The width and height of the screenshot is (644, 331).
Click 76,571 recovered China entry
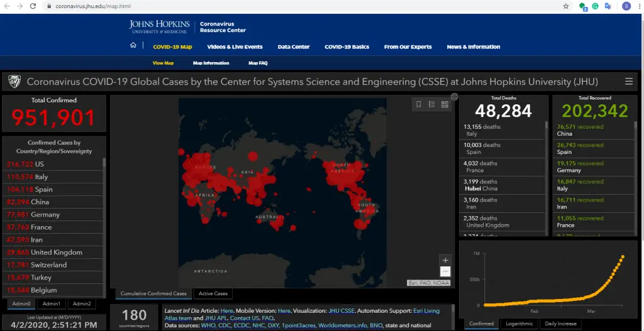pyautogui.click(x=594, y=131)
